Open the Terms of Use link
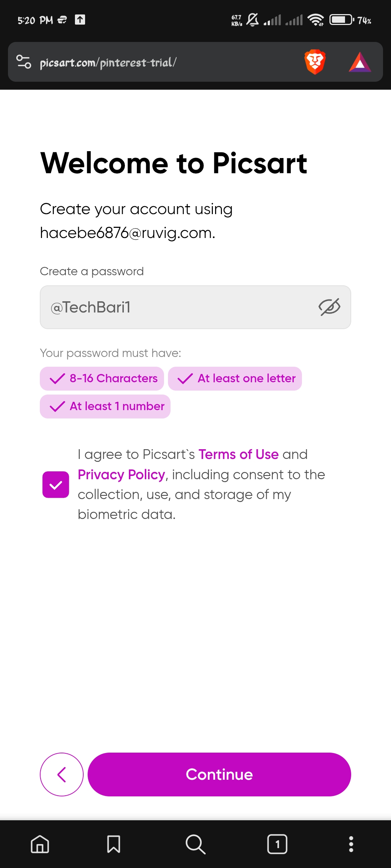391x868 pixels. click(x=239, y=454)
